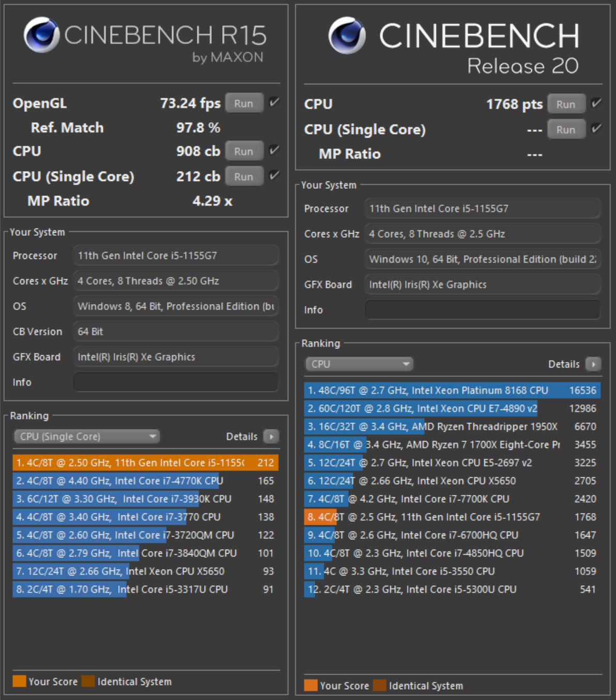The width and height of the screenshot is (616, 700).
Task: Click the Processor field in R15
Action: (176, 255)
